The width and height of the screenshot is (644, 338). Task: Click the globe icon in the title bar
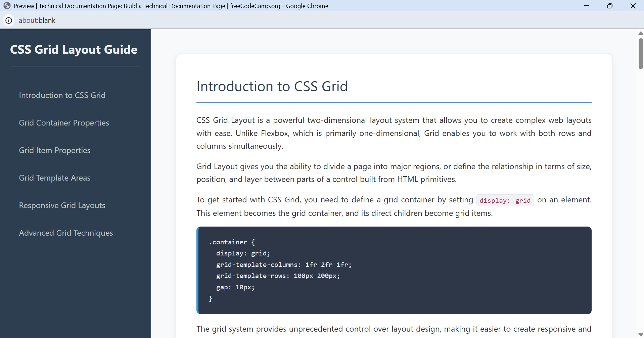click(7, 6)
